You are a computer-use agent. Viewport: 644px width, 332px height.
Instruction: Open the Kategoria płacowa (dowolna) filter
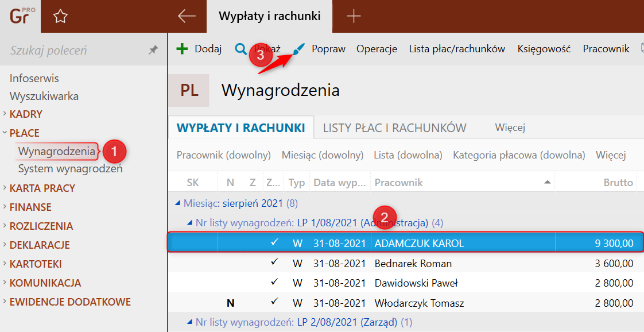click(519, 155)
